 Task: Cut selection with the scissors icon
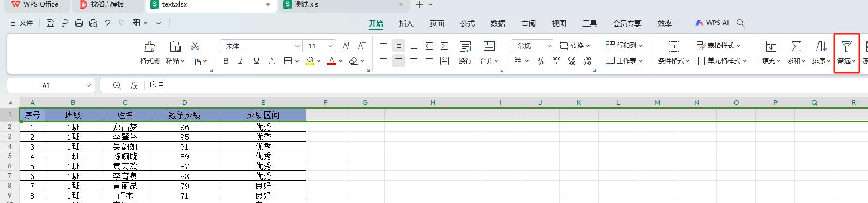[x=195, y=46]
